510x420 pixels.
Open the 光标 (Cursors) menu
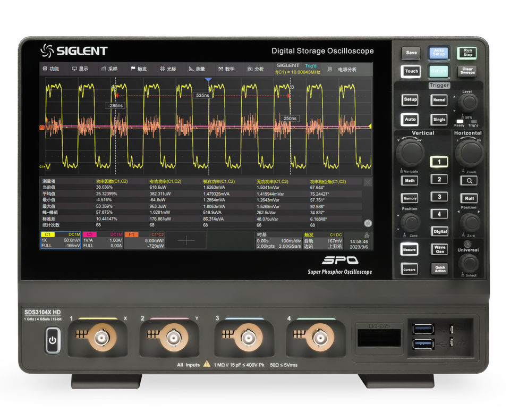[x=168, y=69]
